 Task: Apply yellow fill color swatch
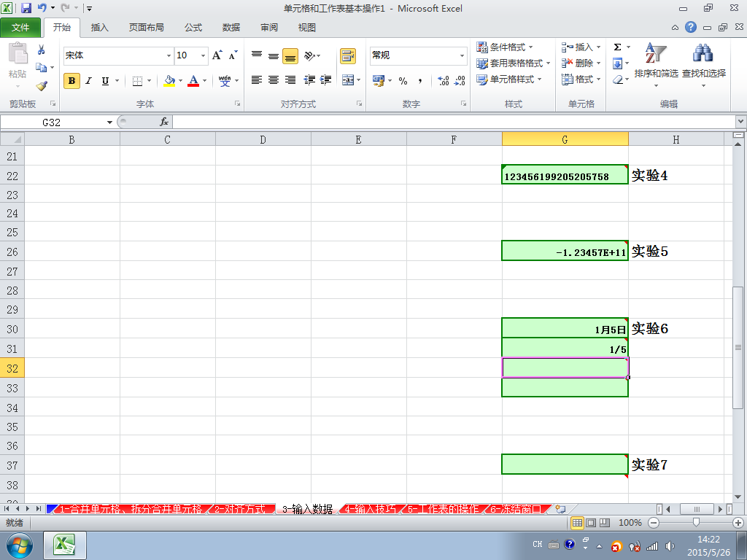[x=169, y=81]
